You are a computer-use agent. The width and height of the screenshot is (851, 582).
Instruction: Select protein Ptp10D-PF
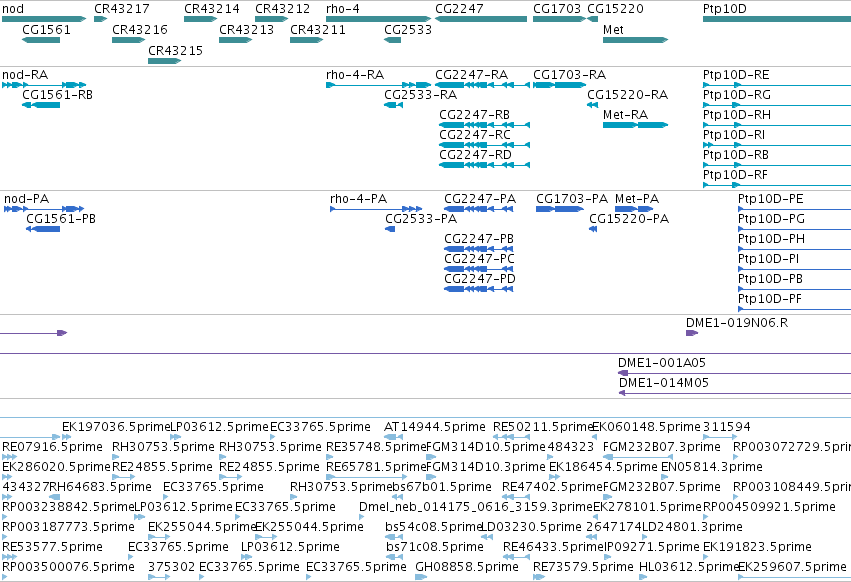[795, 309]
